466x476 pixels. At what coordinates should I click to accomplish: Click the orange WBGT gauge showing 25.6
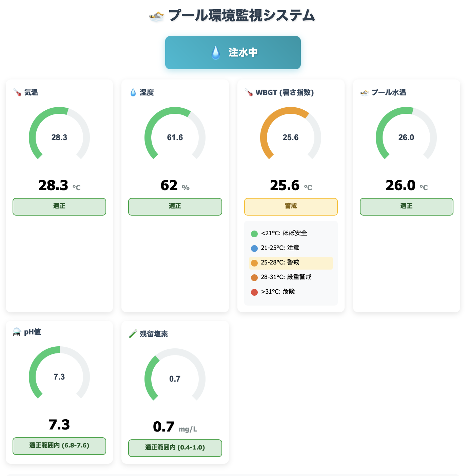[x=291, y=137]
